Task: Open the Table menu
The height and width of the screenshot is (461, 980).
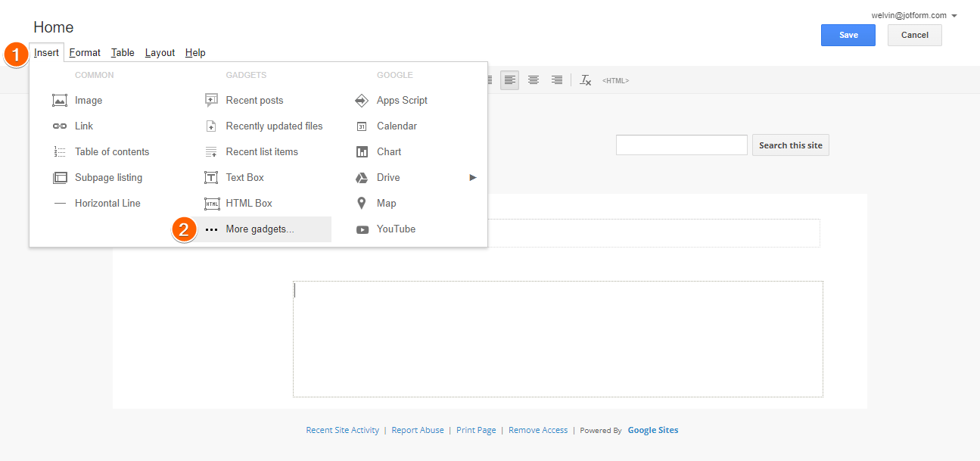Action: (123, 52)
